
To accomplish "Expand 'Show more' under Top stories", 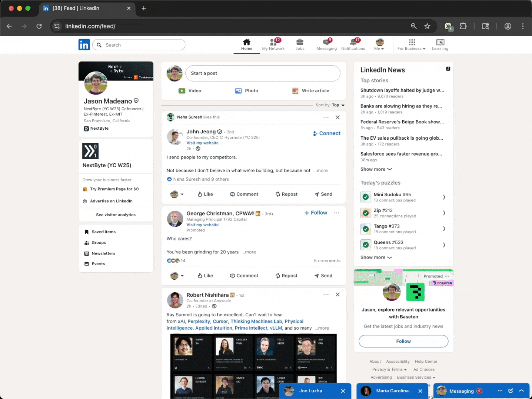I will (x=376, y=169).
